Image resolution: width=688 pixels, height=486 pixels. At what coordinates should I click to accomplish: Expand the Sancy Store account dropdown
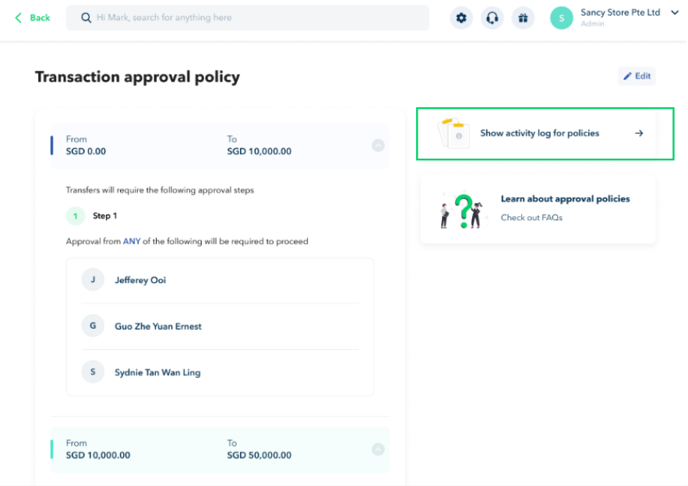[x=674, y=13]
